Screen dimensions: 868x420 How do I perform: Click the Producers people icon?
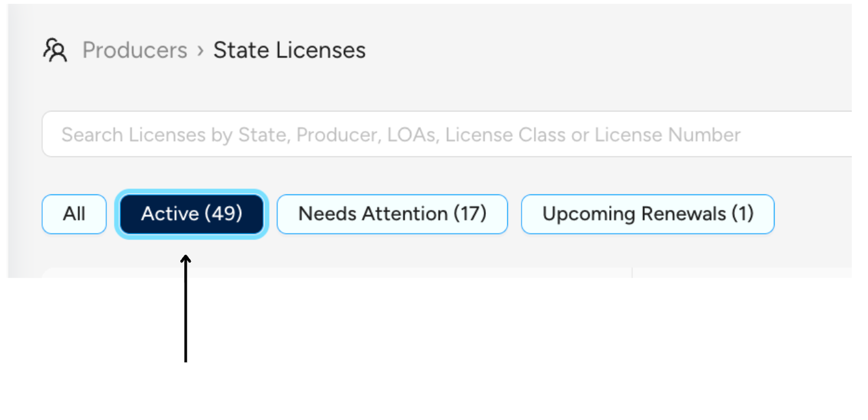tap(55, 50)
